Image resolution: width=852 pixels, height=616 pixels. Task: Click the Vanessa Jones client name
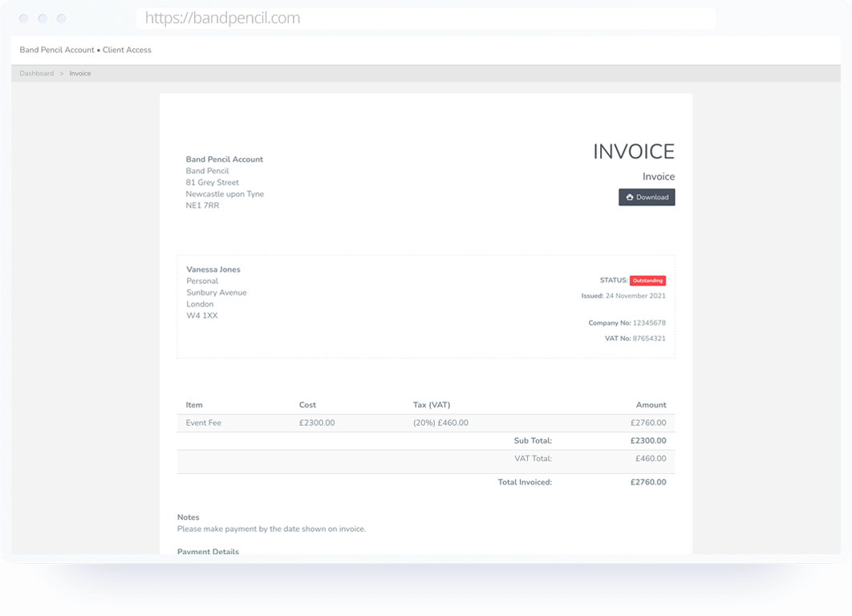pyautogui.click(x=213, y=269)
